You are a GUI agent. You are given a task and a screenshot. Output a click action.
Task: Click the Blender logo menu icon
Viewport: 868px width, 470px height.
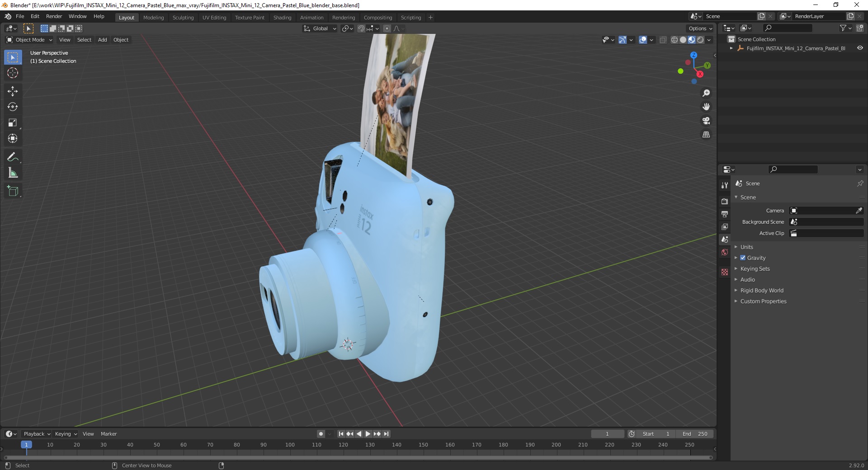click(8, 16)
